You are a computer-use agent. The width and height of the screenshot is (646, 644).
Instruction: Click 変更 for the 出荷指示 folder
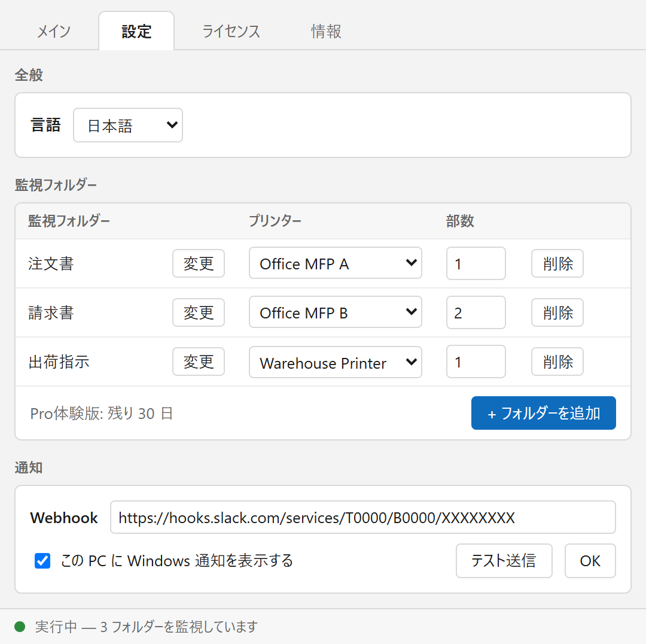[198, 362]
